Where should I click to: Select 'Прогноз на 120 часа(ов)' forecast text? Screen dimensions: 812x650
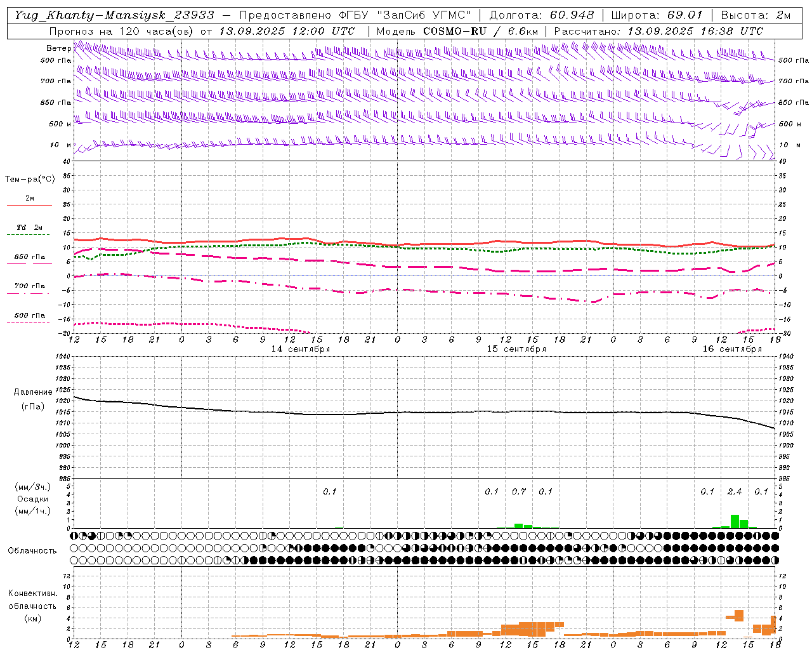(122, 31)
